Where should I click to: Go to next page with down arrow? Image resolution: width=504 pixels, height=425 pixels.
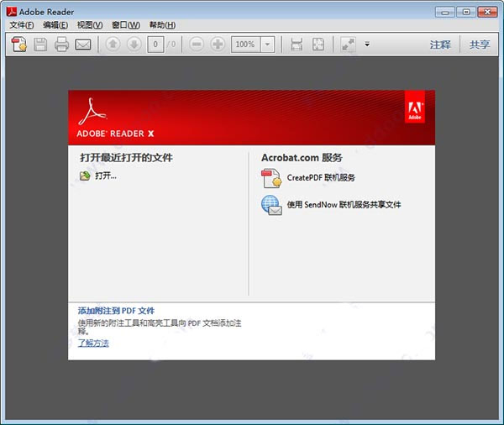pyautogui.click(x=134, y=44)
